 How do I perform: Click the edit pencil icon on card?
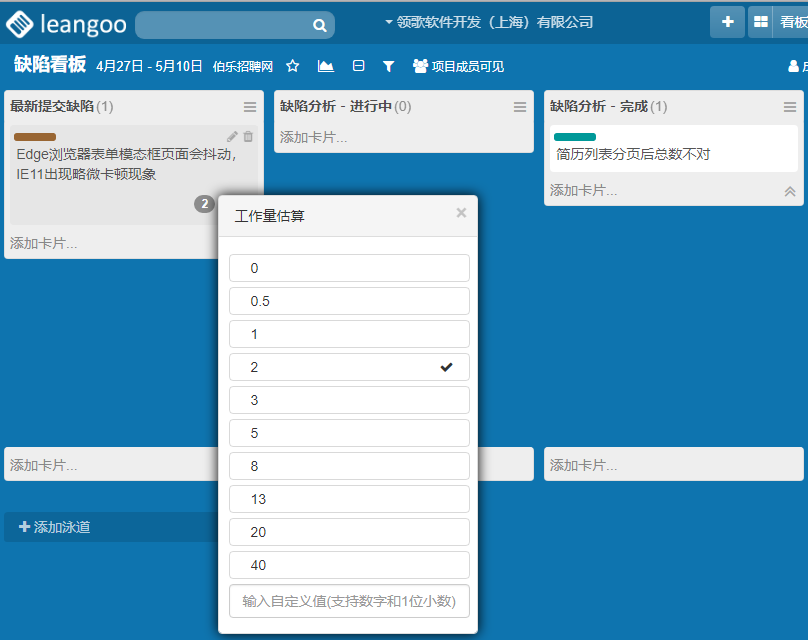click(x=232, y=136)
